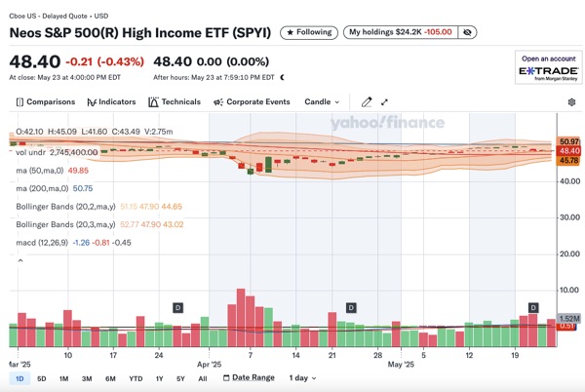585x392 pixels.
Task: Show Corporate Events options
Action: click(x=251, y=101)
